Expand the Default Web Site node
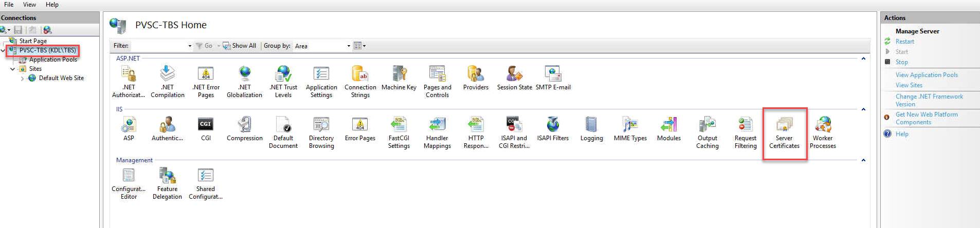The width and height of the screenshot is (980, 228). [22, 79]
